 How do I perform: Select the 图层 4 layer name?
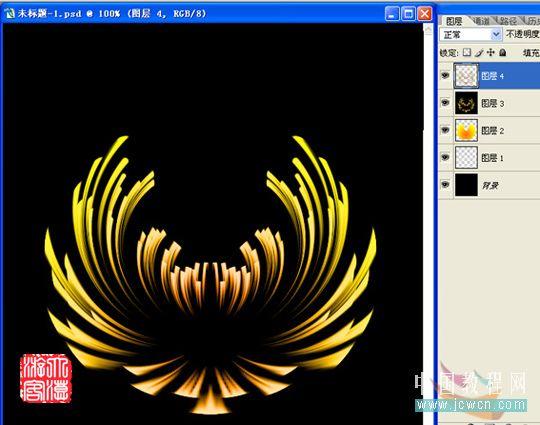click(492, 76)
